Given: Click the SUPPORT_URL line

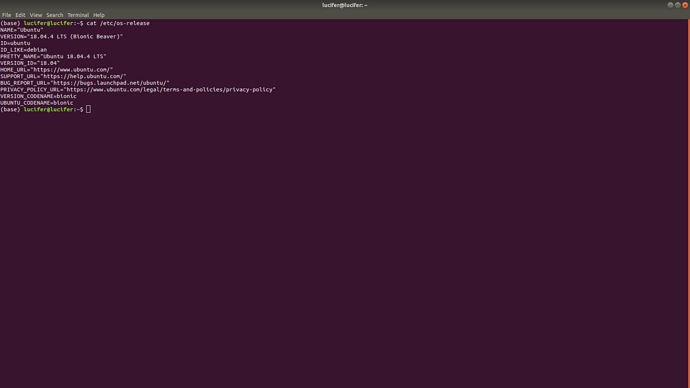Looking at the screenshot, I should tap(63, 76).
